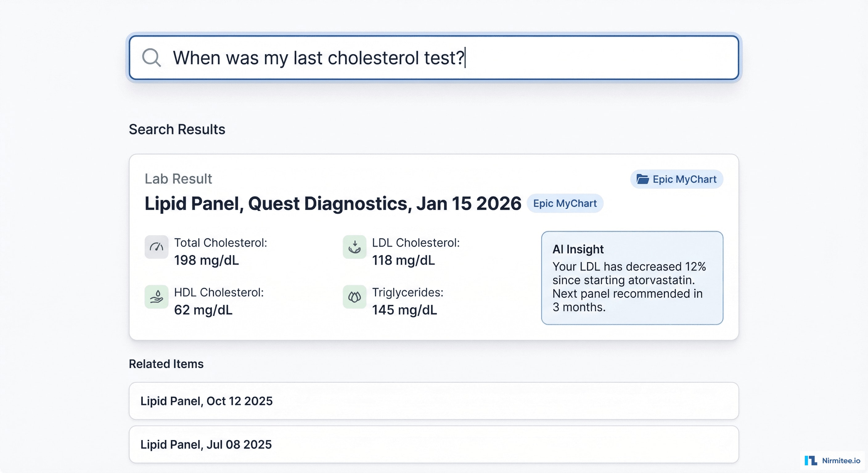The width and height of the screenshot is (868, 473).
Task: Click the HDL Cholesterol hand-drop icon
Action: pyautogui.click(x=156, y=297)
